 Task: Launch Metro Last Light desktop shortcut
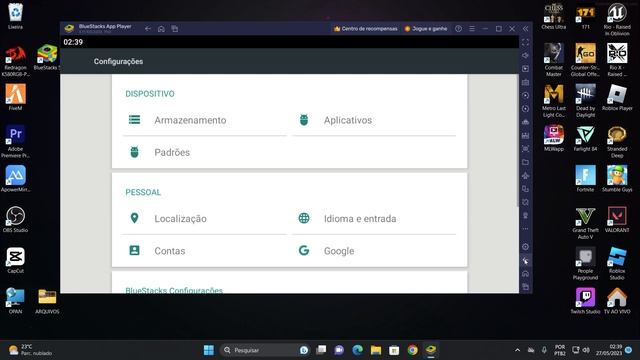click(x=553, y=100)
